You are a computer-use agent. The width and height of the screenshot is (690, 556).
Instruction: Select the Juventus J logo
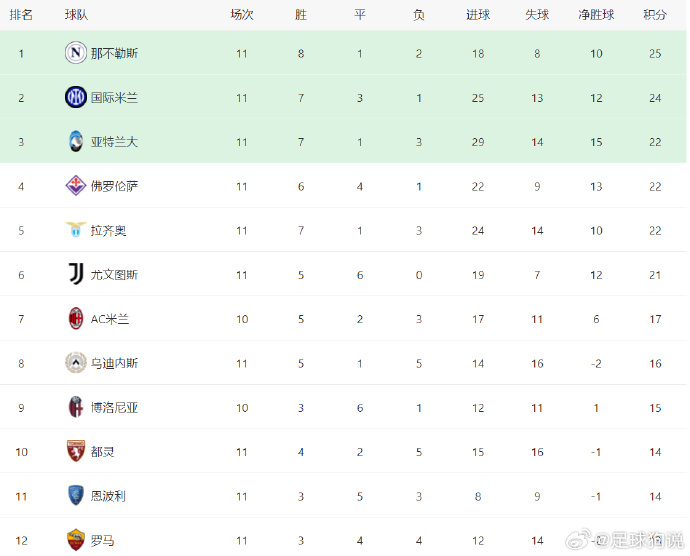pyautogui.click(x=76, y=274)
